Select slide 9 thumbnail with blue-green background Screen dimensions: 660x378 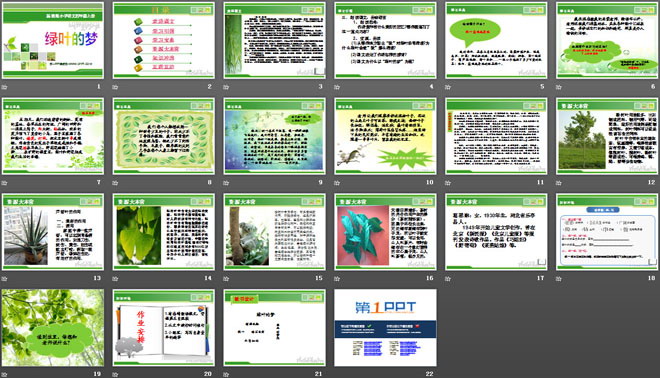click(274, 136)
